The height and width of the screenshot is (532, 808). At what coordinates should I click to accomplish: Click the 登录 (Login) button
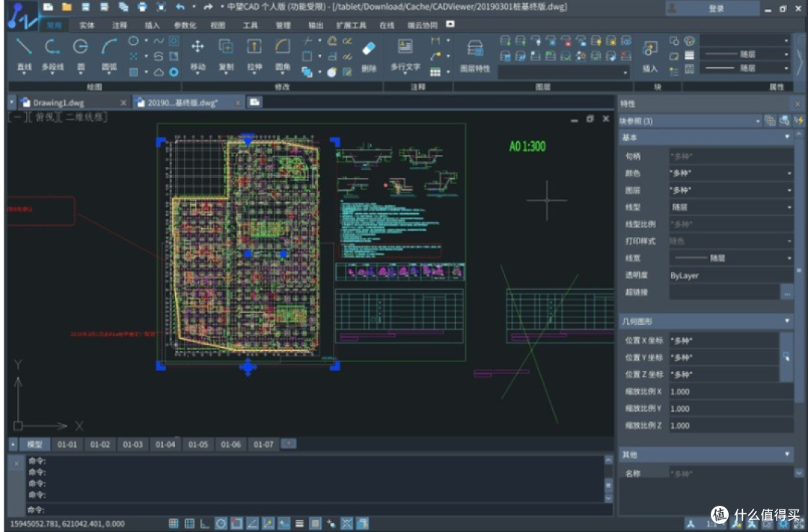click(712, 8)
